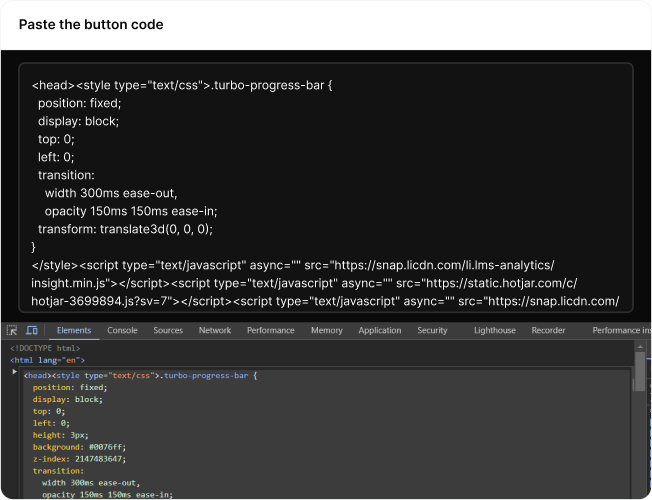This screenshot has height=500, width=652.
Task: Collapse the head element tree arrow
Action: coord(15,371)
